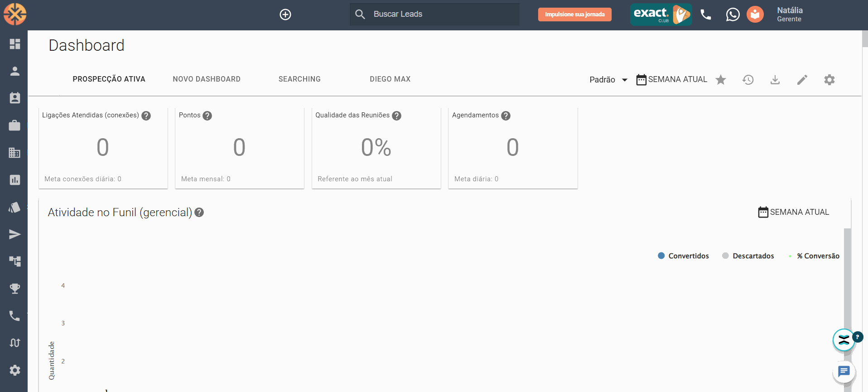Open the WhatsApp icon in top bar
This screenshot has height=392, width=868.
tap(732, 15)
